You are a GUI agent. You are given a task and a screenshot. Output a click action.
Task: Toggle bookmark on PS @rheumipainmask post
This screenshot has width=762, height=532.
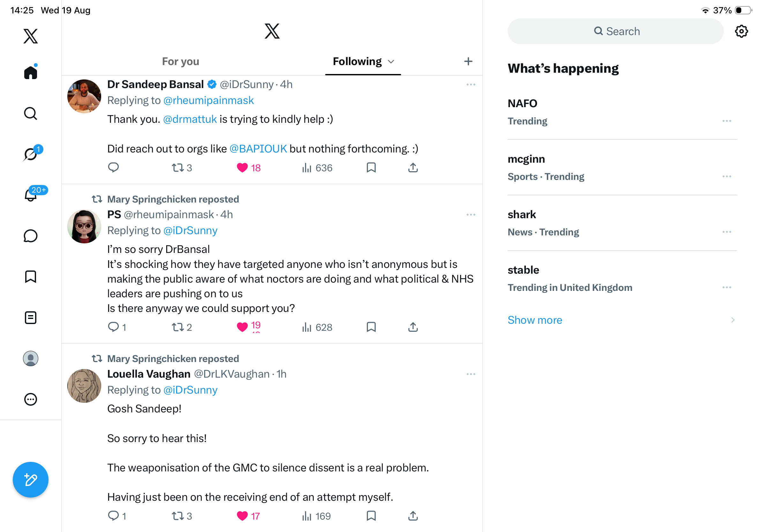coord(371,327)
